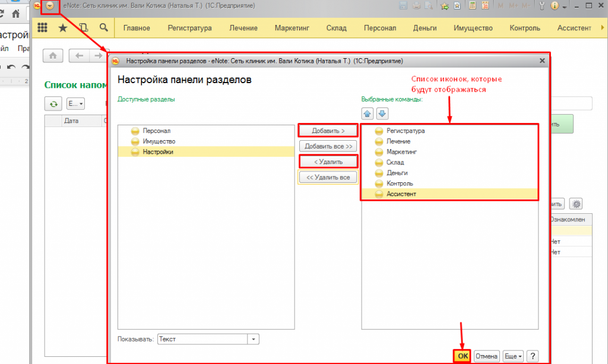Open the main menu dropdown in title bar
608x364 pixels.
[x=50, y=6]
